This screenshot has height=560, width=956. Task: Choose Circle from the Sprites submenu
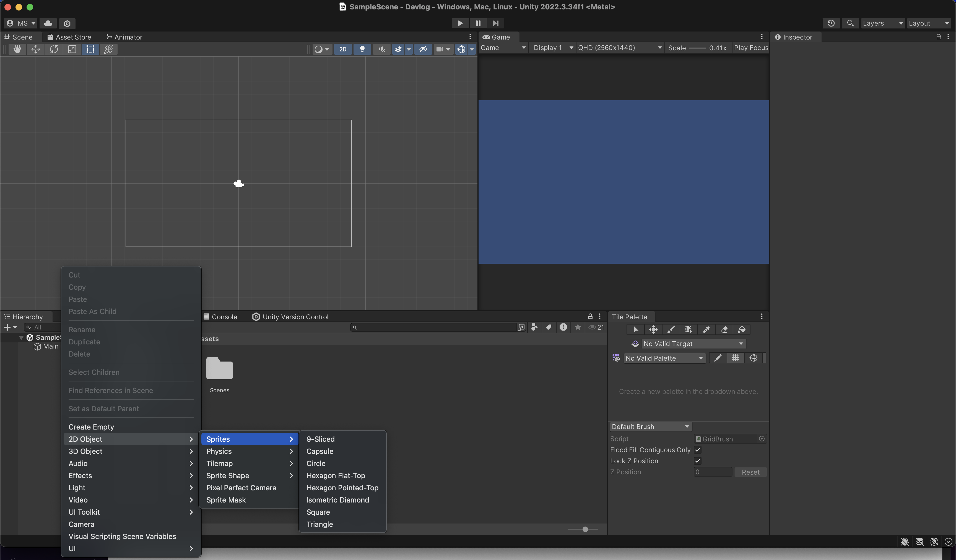pyautogui.click(x=316, y=463)
